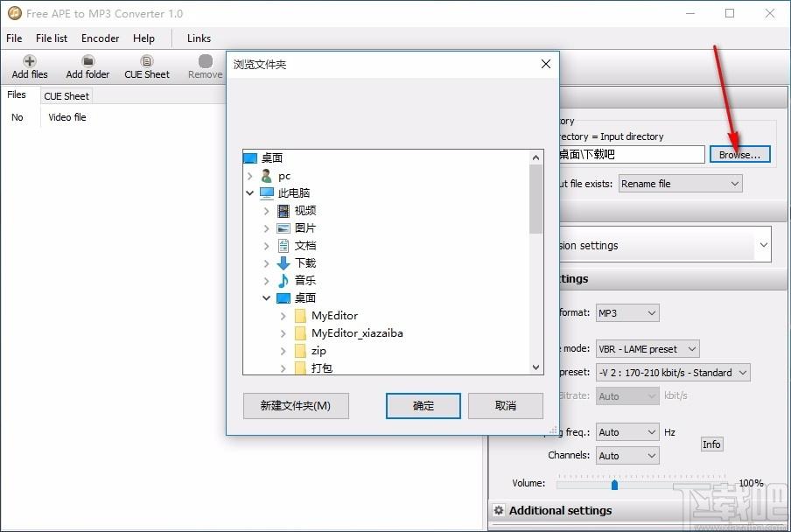Select the 音乐 music note icon

283,280
